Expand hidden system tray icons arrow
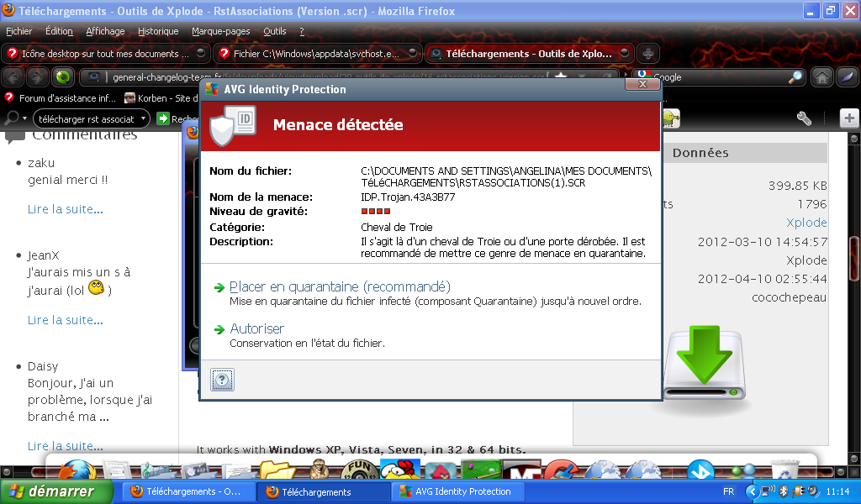Image resolution: width=861 pixels, height=504 pixels. 753,492
